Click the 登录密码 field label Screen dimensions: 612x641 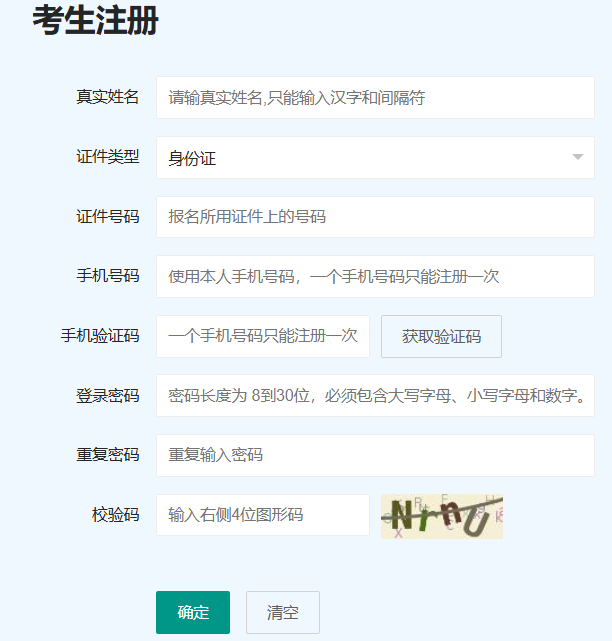pos(108,396)
